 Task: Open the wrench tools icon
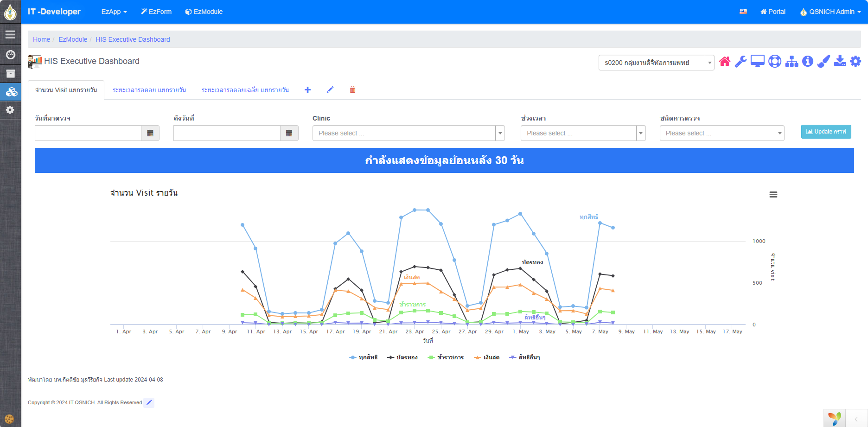coord(740,62)
